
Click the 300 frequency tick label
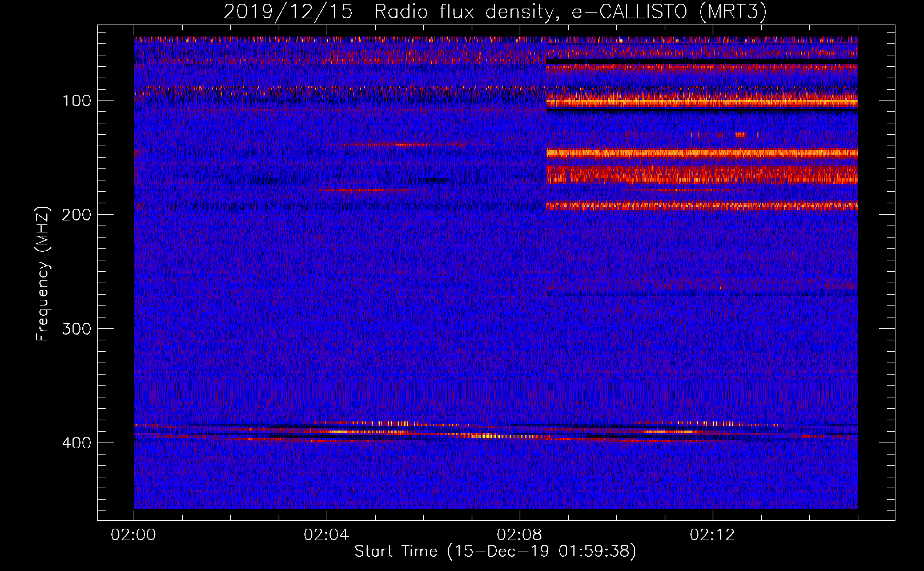pos(77,329)
